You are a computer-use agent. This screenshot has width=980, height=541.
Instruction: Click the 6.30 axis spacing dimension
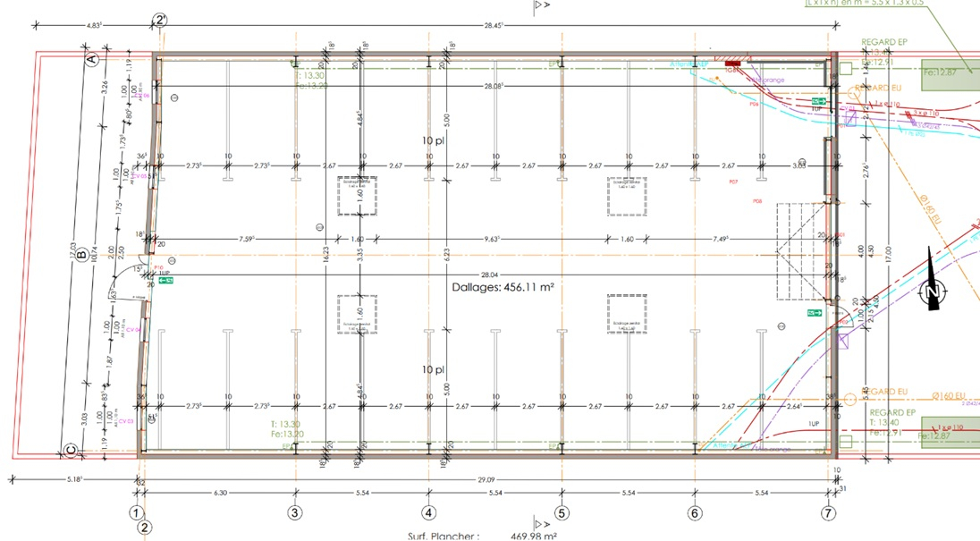point(220,493)
